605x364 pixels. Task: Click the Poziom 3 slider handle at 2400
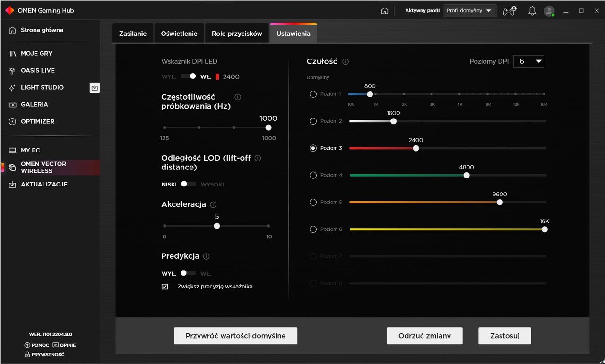tap(415, 148)
